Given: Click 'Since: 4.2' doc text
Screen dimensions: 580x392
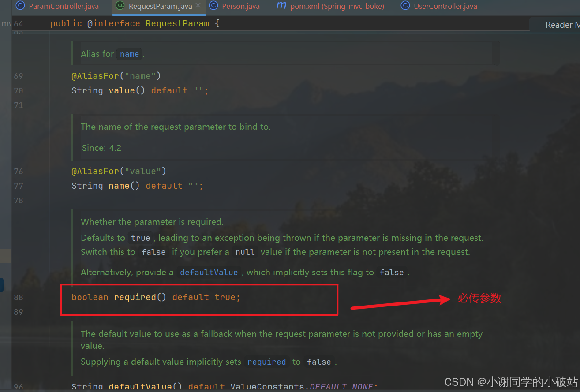Looking at the screenshot, I should point(101,148).
